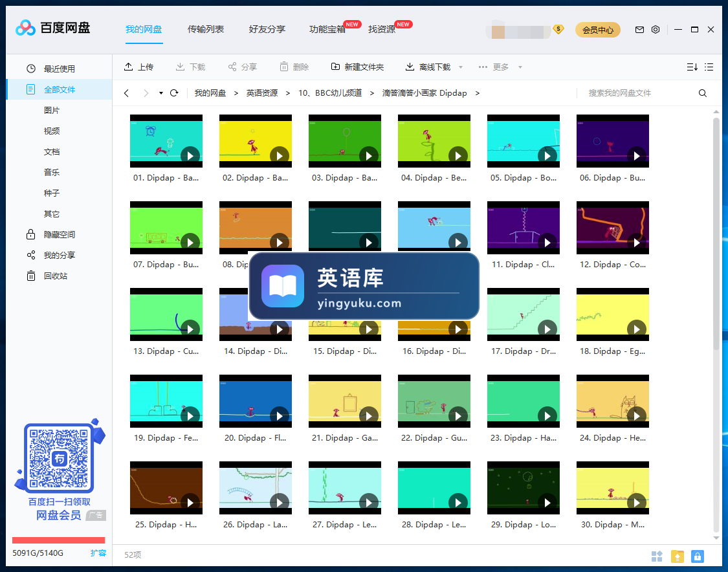Play video 29. Dipdap
Viewport: 728px width, 572px height.
click(547, 502)
